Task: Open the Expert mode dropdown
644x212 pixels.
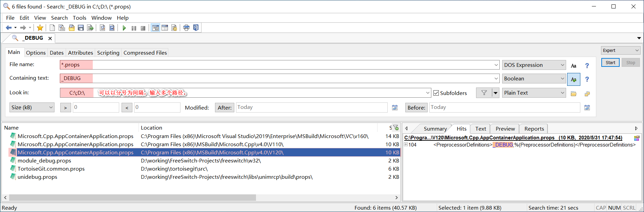Action: pos(621,50)
